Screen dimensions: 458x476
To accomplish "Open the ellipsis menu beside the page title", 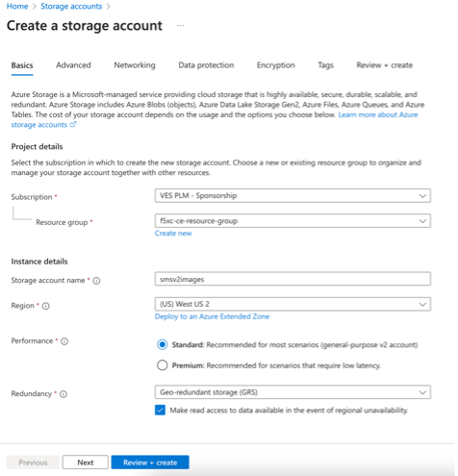I will pos(181,25).
